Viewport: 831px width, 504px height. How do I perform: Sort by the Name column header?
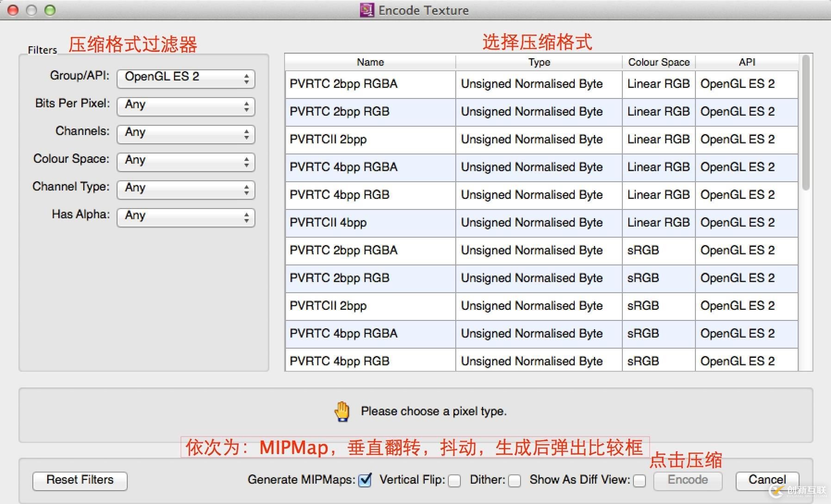point(370,62)
